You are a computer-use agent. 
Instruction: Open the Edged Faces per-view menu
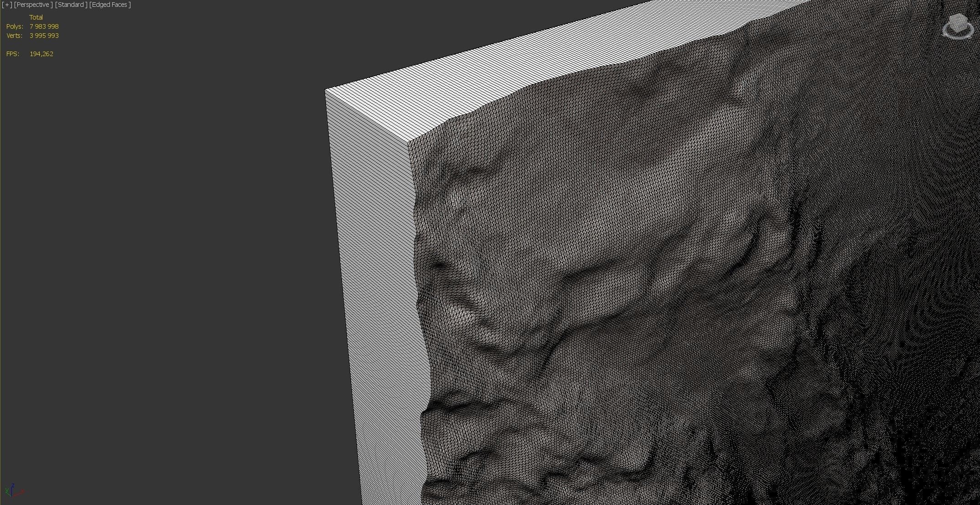point(110,5)
